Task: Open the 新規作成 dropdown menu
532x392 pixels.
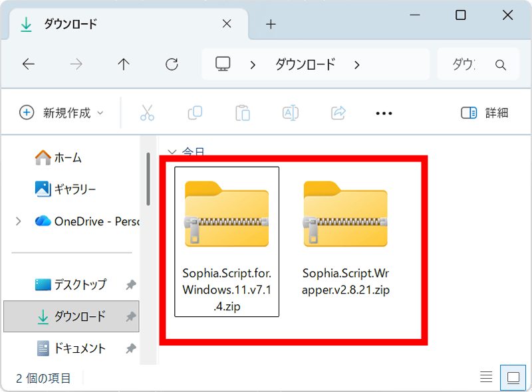Action: [62, 113]
